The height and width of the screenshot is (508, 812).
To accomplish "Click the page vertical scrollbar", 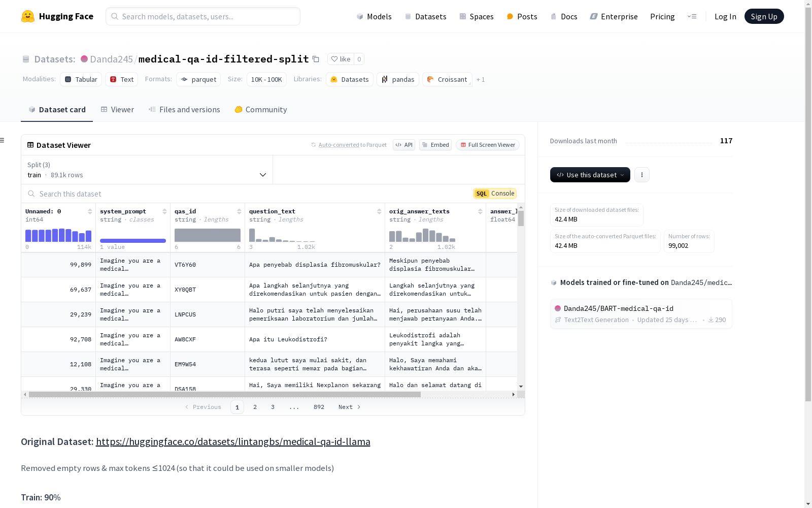I will click(x=808, y=203).
